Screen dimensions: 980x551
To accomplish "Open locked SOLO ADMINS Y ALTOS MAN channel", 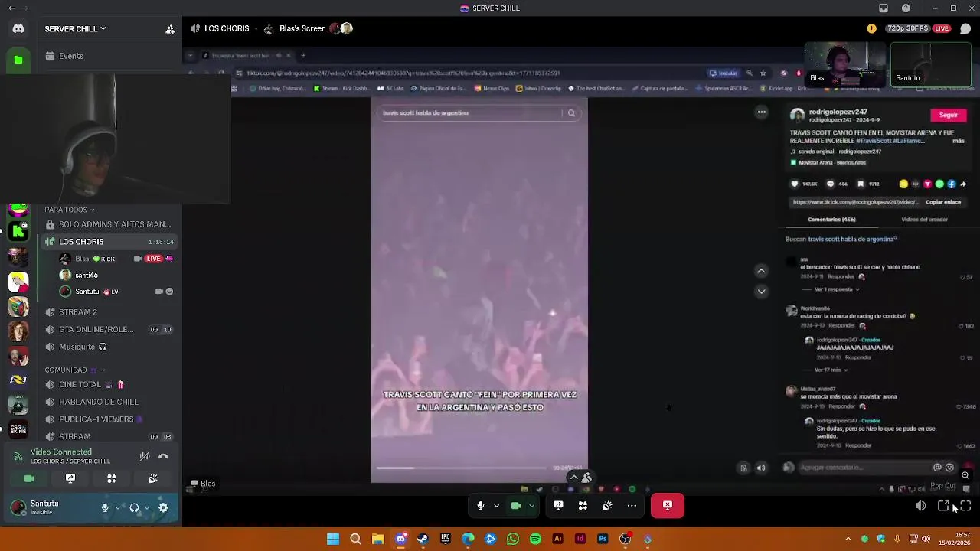I will coord(109,224).
